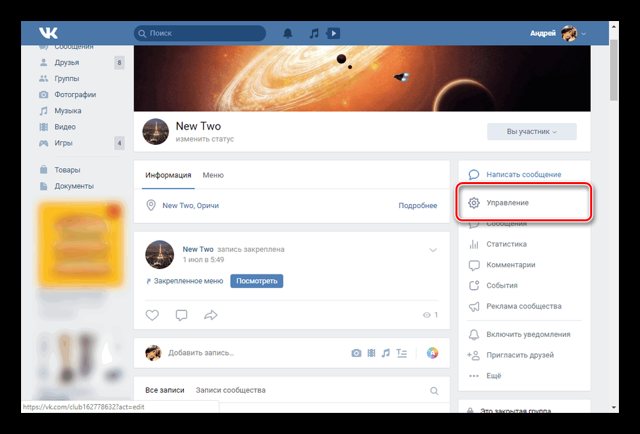Click the article text icon in post box

(402, 353)
